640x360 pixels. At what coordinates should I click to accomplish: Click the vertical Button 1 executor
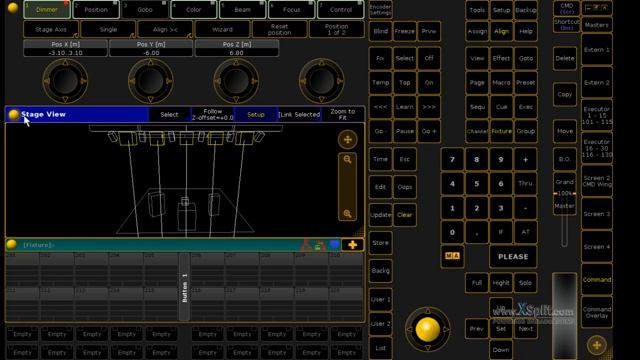point(184,287)
